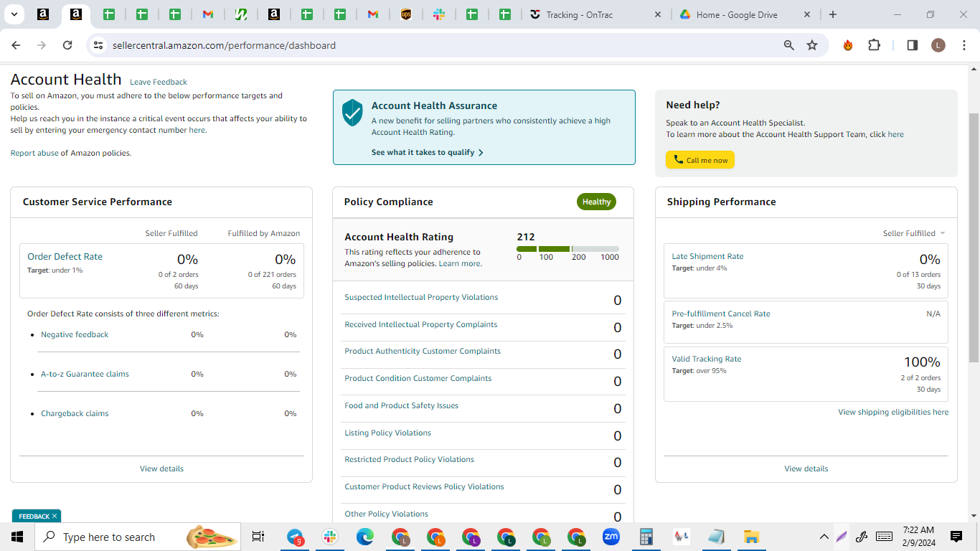
Task: Open A-to-z Guarantee claims link
Action: coord(85,374)
